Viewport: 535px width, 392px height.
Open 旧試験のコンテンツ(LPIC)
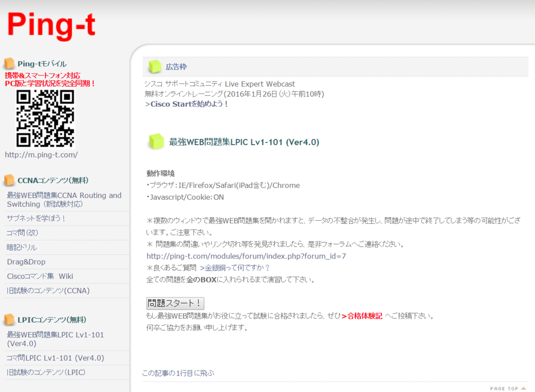46,372
